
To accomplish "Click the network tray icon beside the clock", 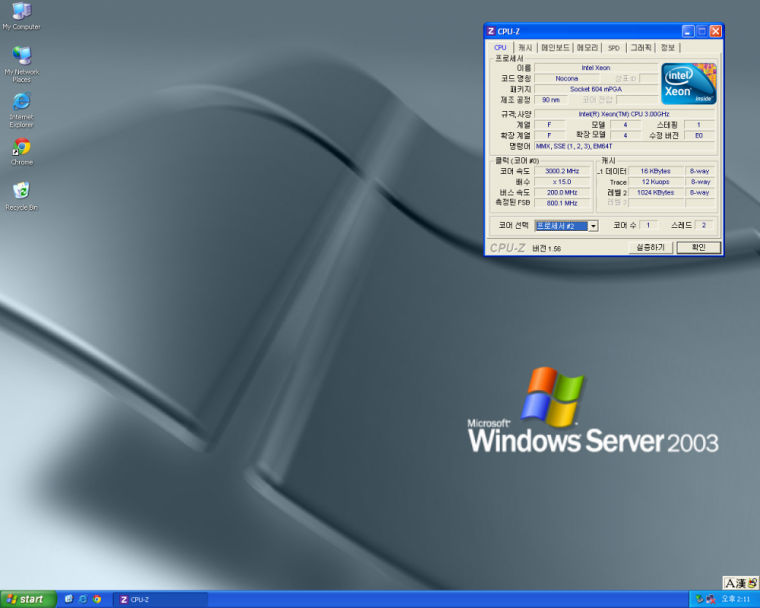I will pyautogui.click(x=711, y=599).
